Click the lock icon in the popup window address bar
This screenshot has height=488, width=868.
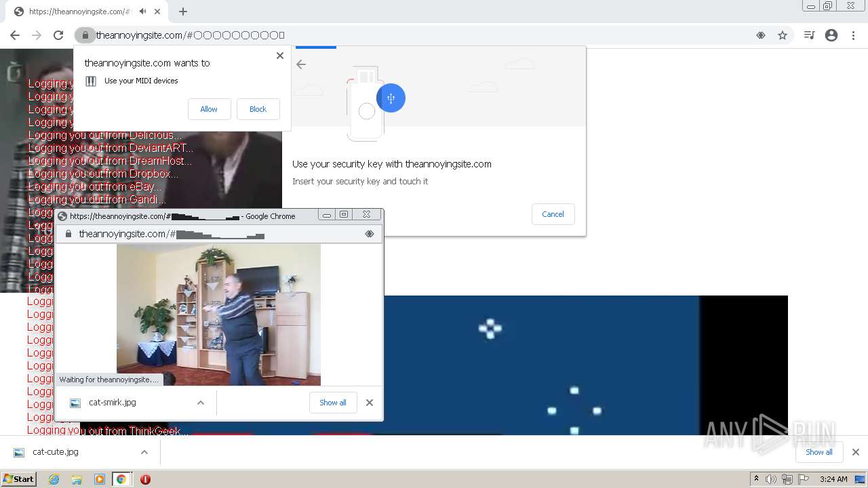[68, 234]
